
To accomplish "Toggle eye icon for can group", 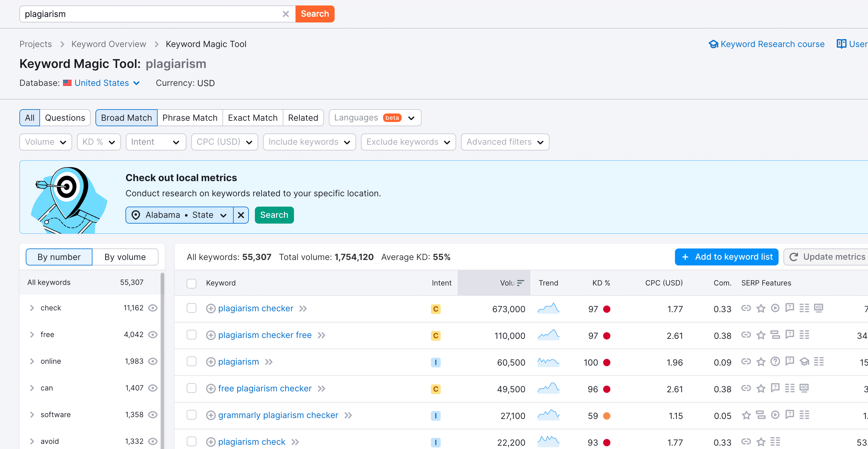I will (x=153, y=388).
